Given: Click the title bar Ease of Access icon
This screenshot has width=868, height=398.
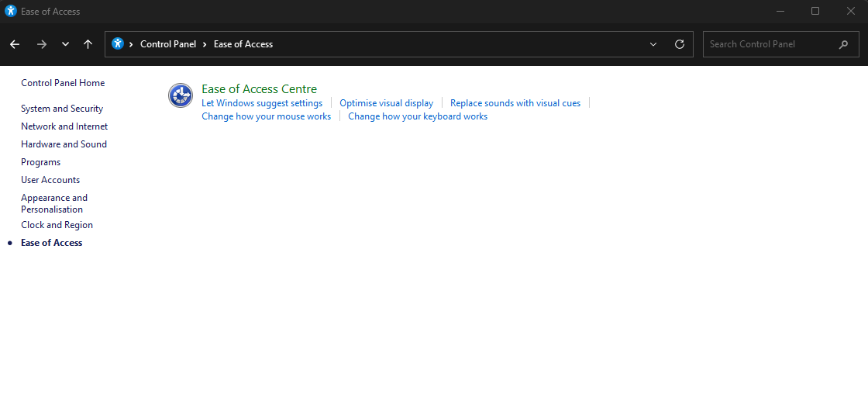Looking at the screenshot, I should click(x=11, y=11).
